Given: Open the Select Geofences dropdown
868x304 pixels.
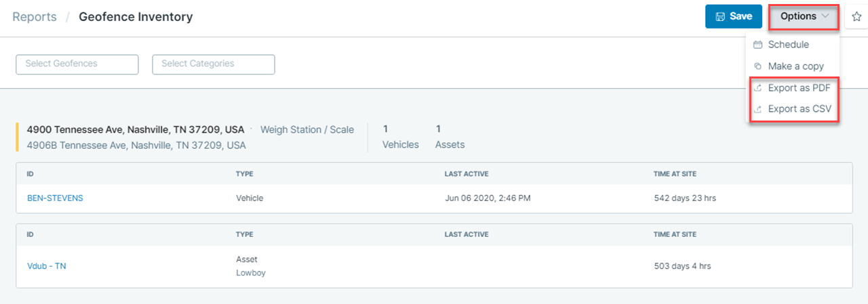Looking at the screenshot, I should pyautogui.click(x=77, y=64).
